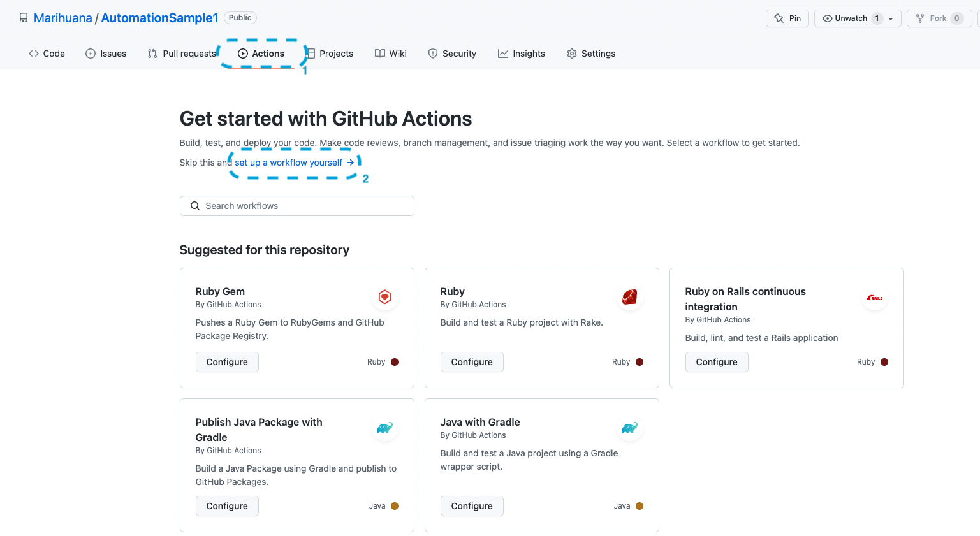Viewport: 980px width, 536px height.
Task: Click the 'Suggested for this repository' heading
Action: tap(265, 250)
